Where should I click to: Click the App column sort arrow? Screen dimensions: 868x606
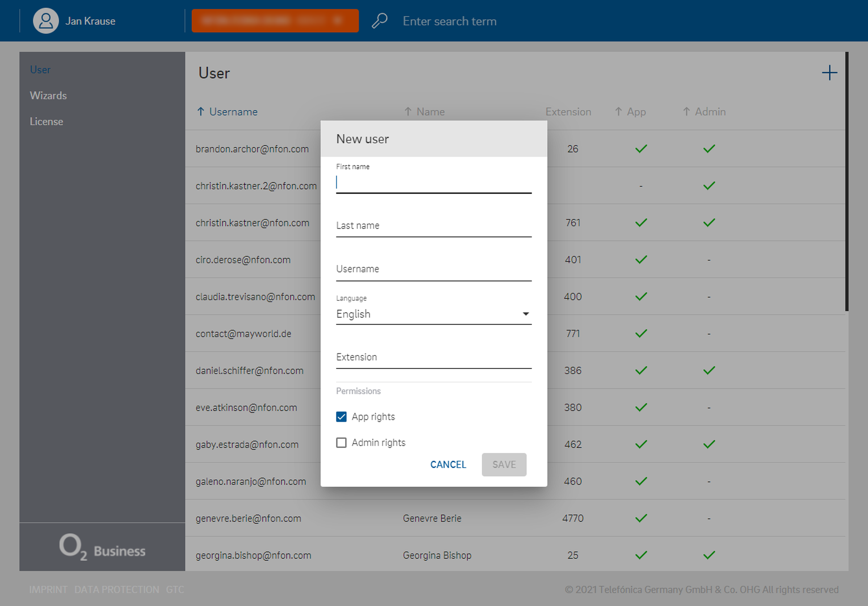point(618,112)
